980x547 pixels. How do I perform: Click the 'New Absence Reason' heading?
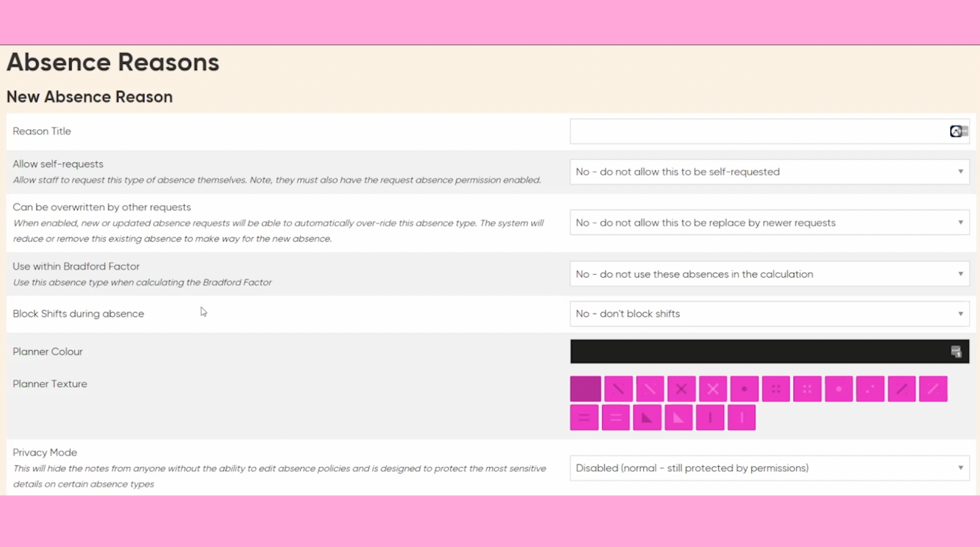coord(90,96)
